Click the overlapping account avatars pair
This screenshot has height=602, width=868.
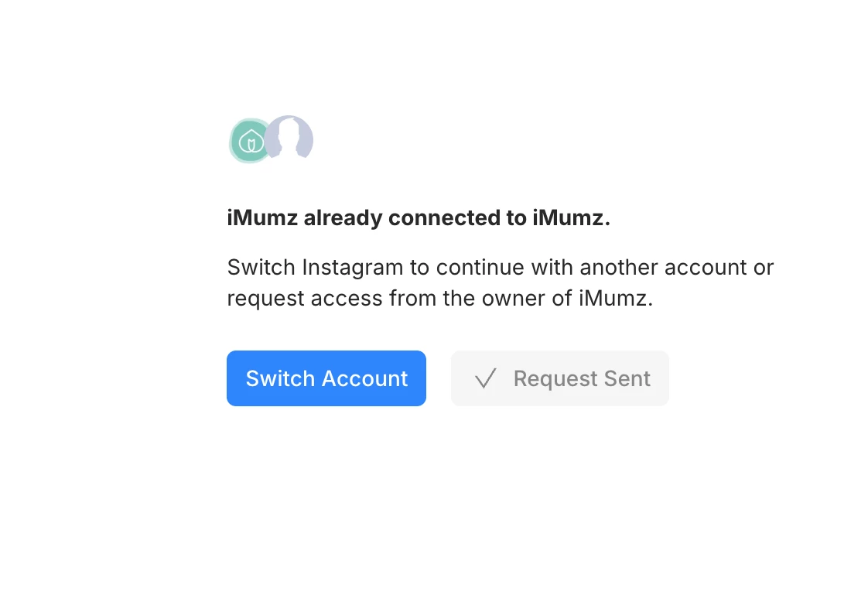271,140
